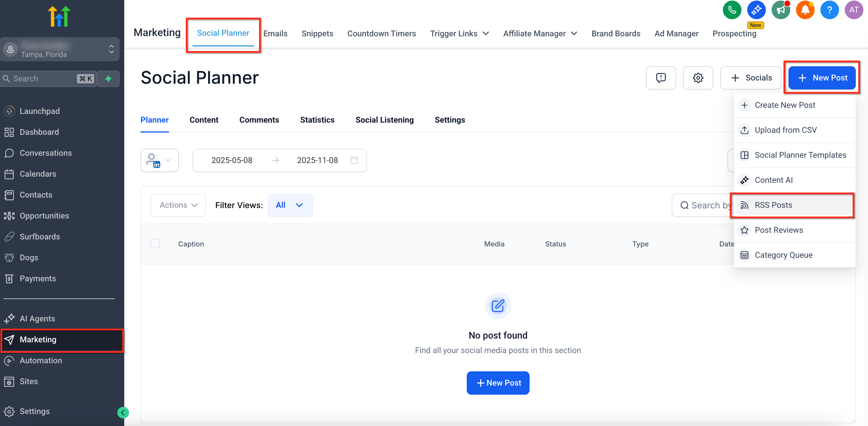
Task: Click the feedback speech bubble icon button
Action: pos(660,78)
